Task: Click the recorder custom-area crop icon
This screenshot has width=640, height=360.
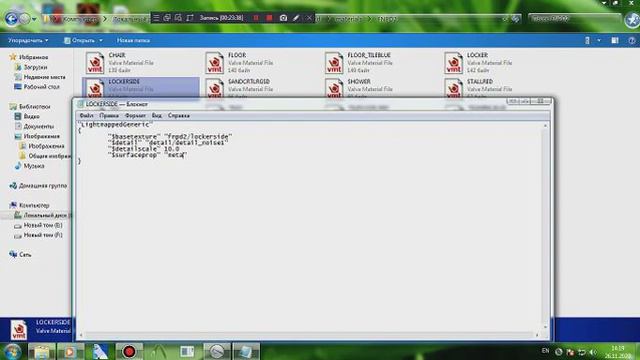Action: tap(190, 18)
